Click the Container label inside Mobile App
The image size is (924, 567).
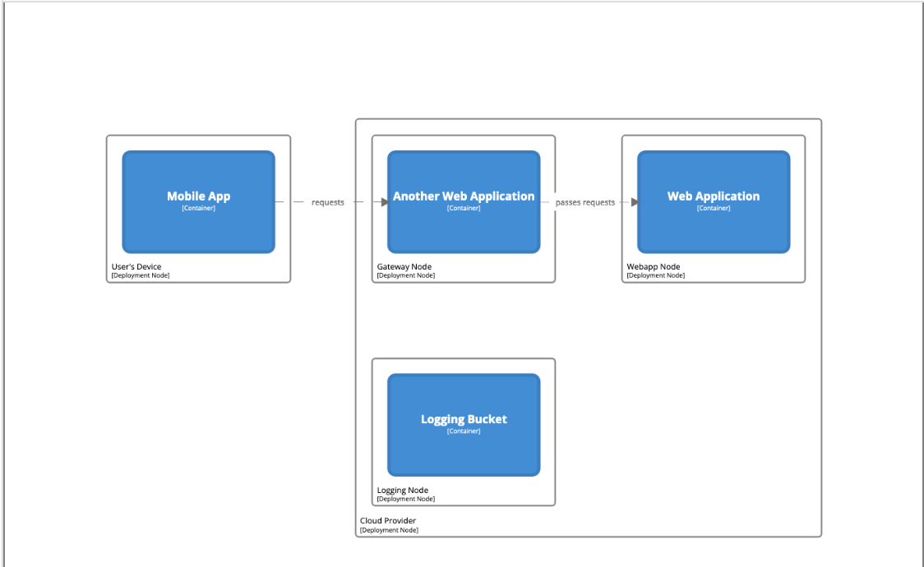coord(198,209)
